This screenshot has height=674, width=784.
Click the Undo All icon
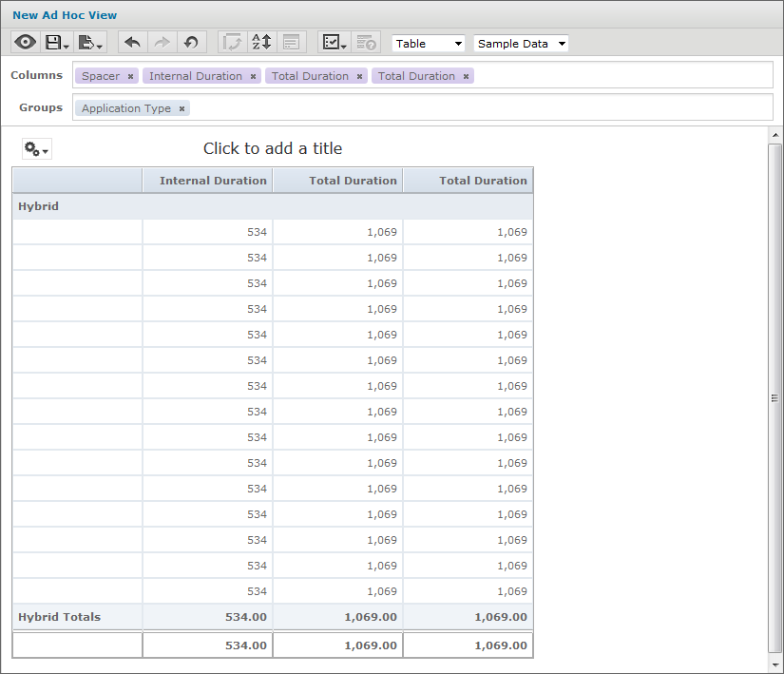(x=191, y=43)
